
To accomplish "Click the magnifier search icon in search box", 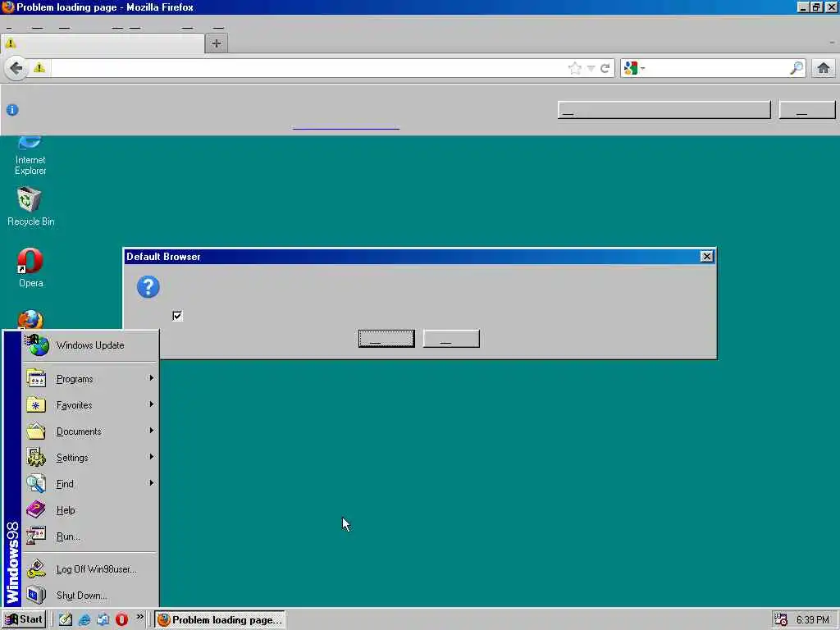I will 797,68.
